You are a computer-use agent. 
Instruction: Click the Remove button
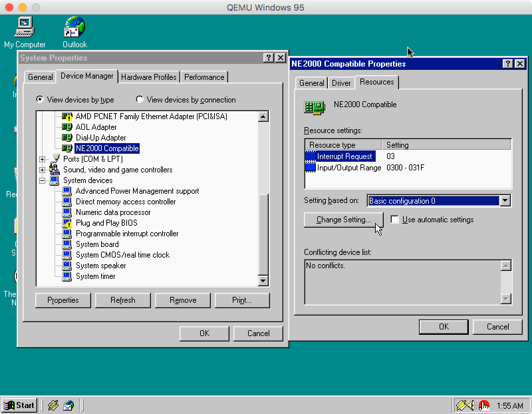coord(183,300)
